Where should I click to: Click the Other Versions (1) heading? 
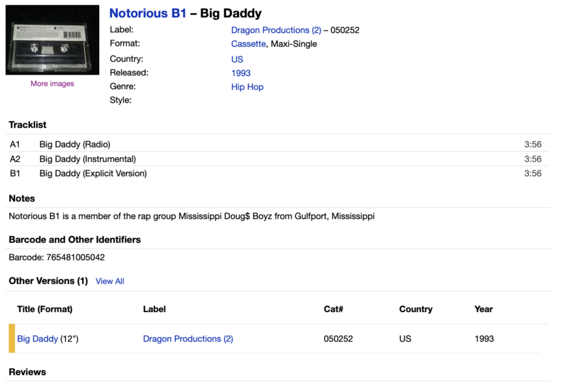(x=48, y=281)
